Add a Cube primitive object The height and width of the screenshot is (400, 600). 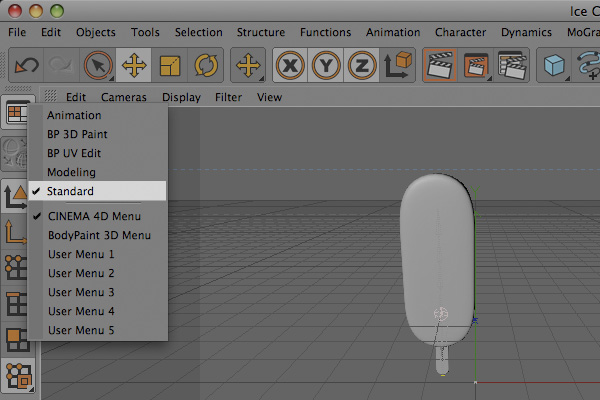[554, 65]
